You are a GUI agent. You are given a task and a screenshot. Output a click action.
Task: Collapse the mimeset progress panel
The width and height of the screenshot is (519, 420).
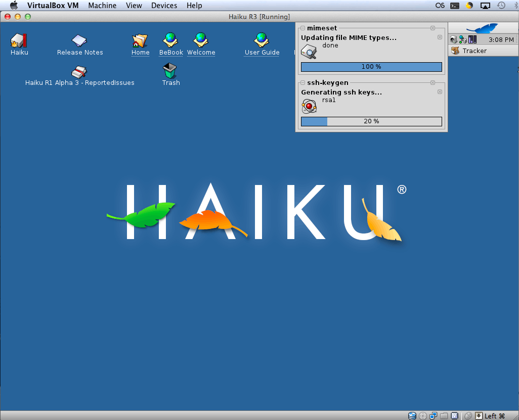pyautogui.click(x=302, y=28)
